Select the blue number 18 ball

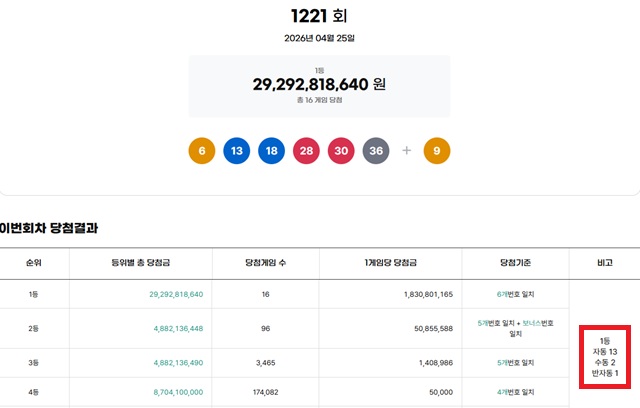pyautogui.click(x=272, y=151)
